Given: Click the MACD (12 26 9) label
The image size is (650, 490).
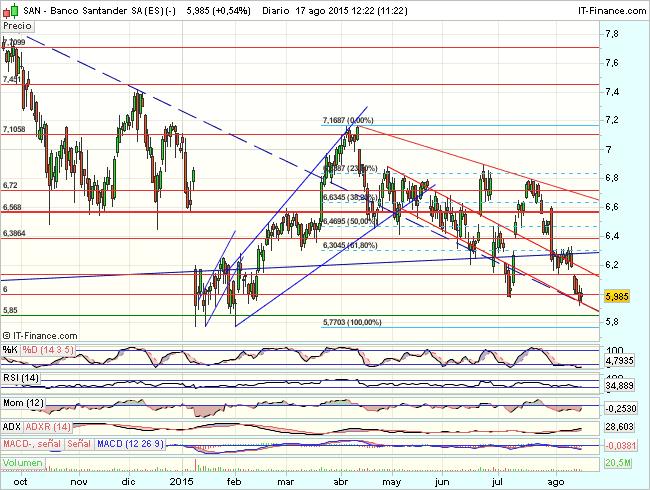Looking at the screenshot, I should tap(130, 444).
